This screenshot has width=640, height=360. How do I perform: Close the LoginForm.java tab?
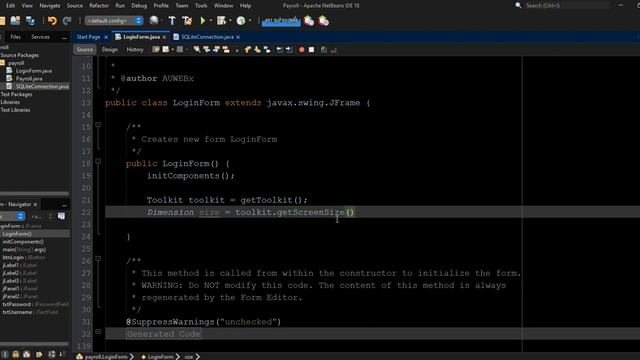coord(164,37)
